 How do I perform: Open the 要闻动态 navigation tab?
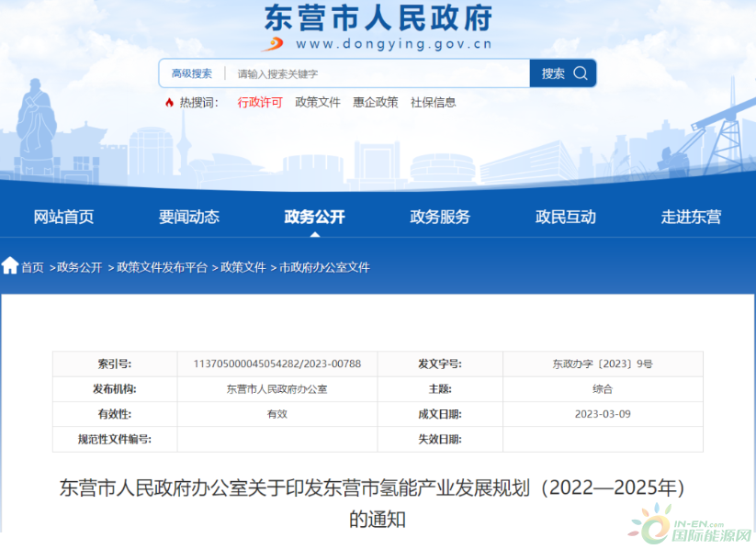coord(189,217)
